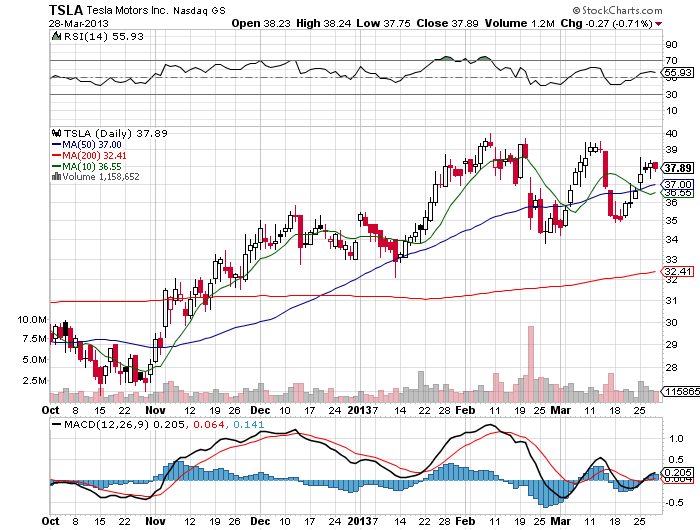Viewport: 700px width, 530px height.
Task: Click the red 0.064 MACD signal value
Action: click(x=208, y=424)
